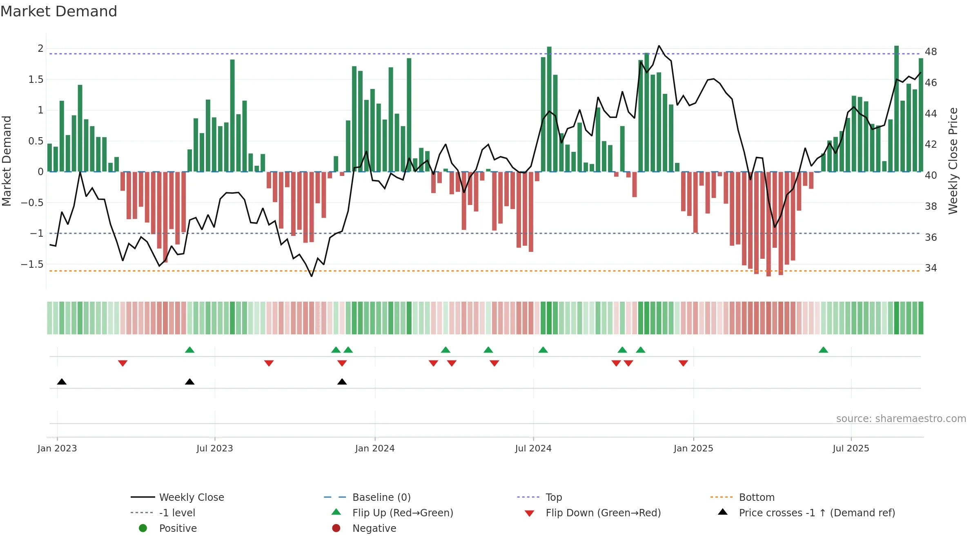This screenshot has height=551, width=980.
Task: Click the 34 tick on price axis
Action: point(931,268)
